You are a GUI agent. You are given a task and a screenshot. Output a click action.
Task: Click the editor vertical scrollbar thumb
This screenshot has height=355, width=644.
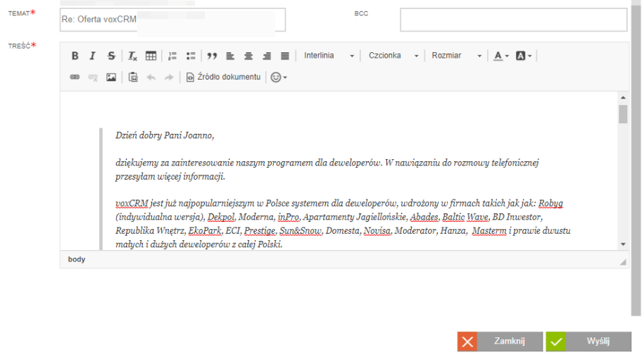pyautogui.click(x=623, y=114)
